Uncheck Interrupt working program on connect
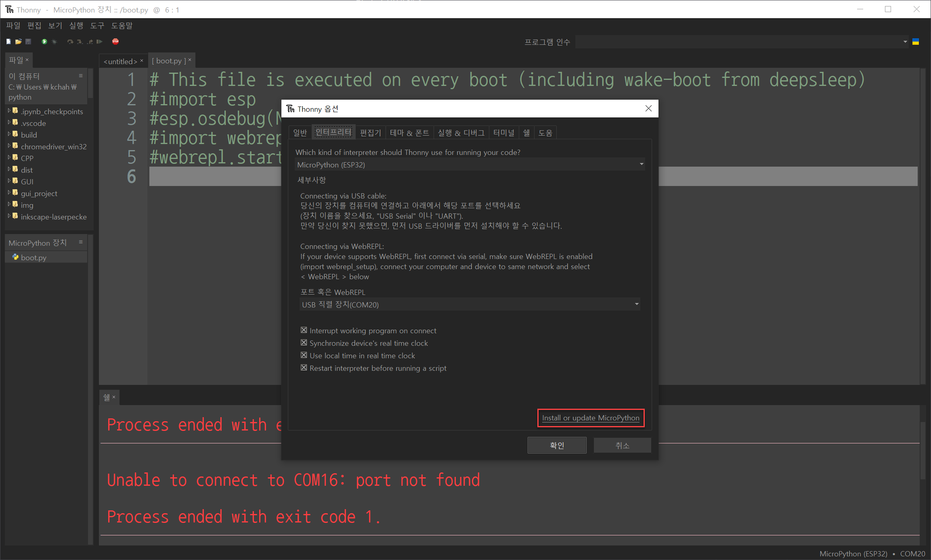The image size is (931, 560). (x=304, y=330)
